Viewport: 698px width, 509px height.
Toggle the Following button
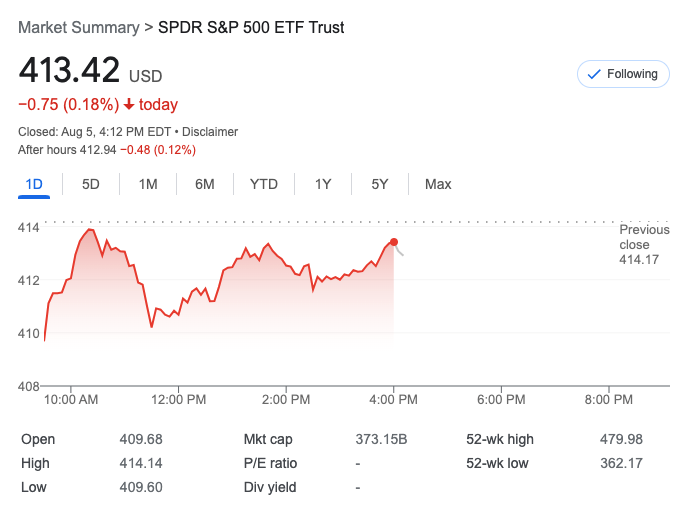(x=623, y=74)
